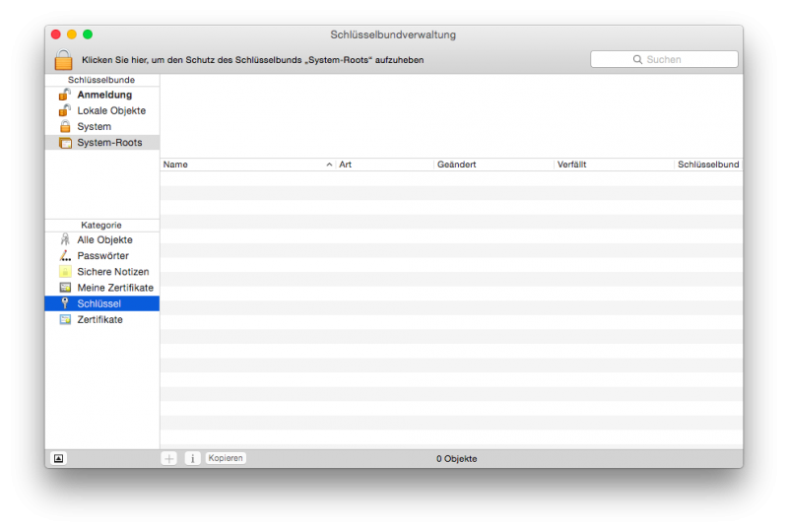Click the info (i) button
The width and height of the screenshot is (788, 532).
192,458
